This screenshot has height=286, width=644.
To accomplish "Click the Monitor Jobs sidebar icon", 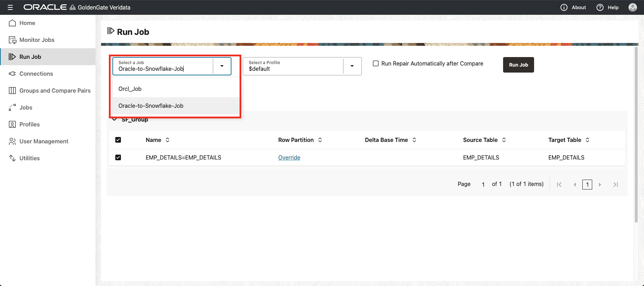I will [x=12, y=40].
